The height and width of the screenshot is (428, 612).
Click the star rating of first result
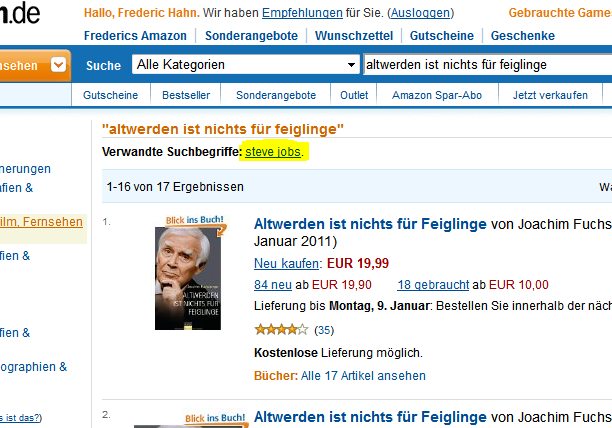[281, 330]
